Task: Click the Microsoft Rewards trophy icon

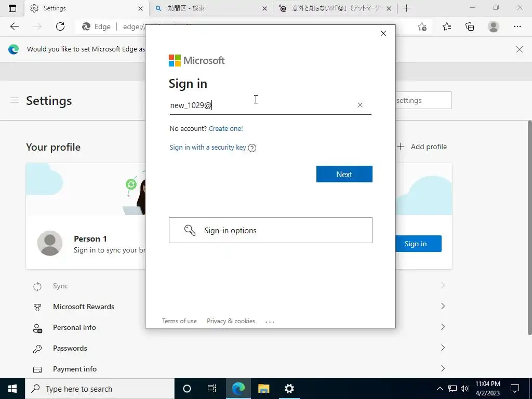Action: click(37, 308)
